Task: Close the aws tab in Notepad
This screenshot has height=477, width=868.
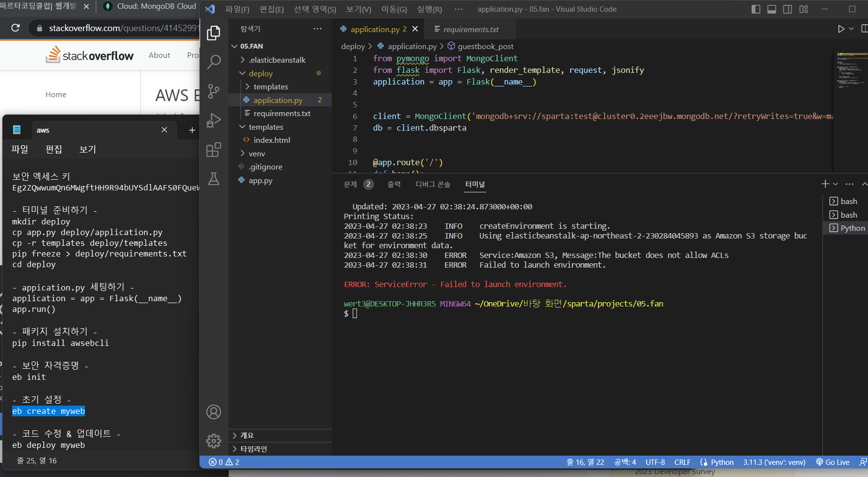Action: click(x=164, y=130)
